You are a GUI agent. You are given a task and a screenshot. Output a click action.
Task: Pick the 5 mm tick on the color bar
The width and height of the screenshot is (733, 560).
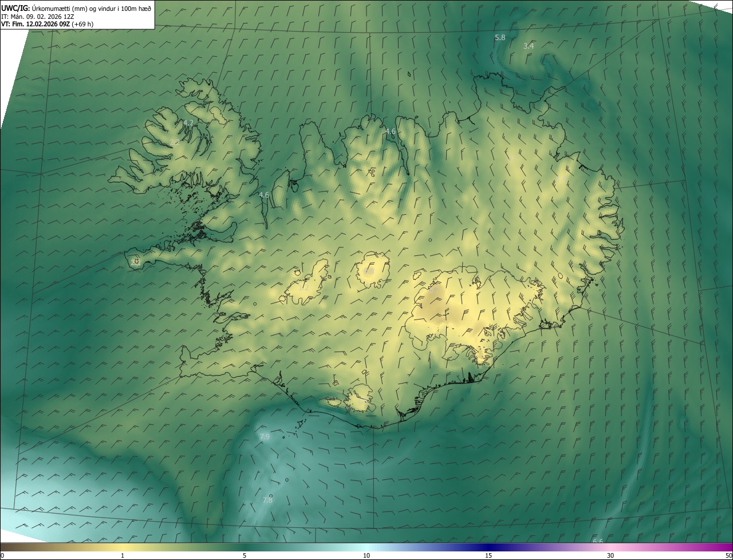tap(245, 555)
